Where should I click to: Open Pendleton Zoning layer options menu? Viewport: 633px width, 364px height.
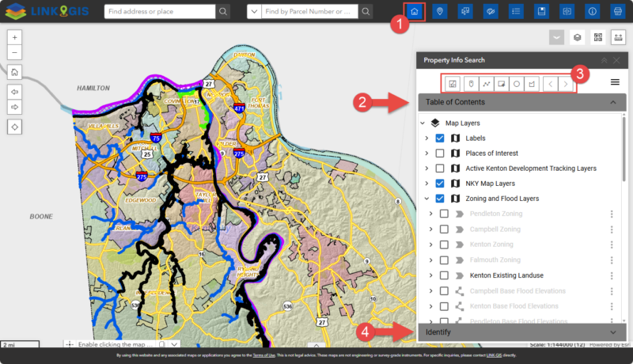click(x=612, y=214)
